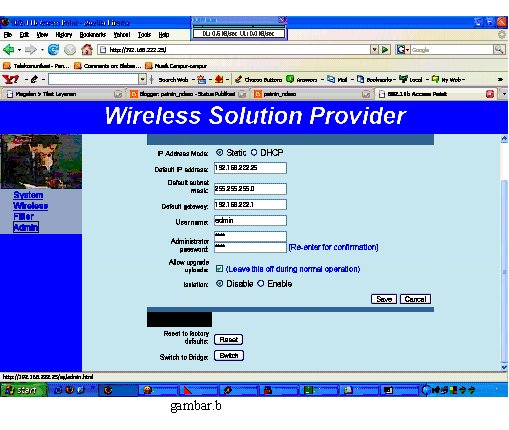Screen dimensions: 509x430
Task: Click the Save button
Action: 384,299
